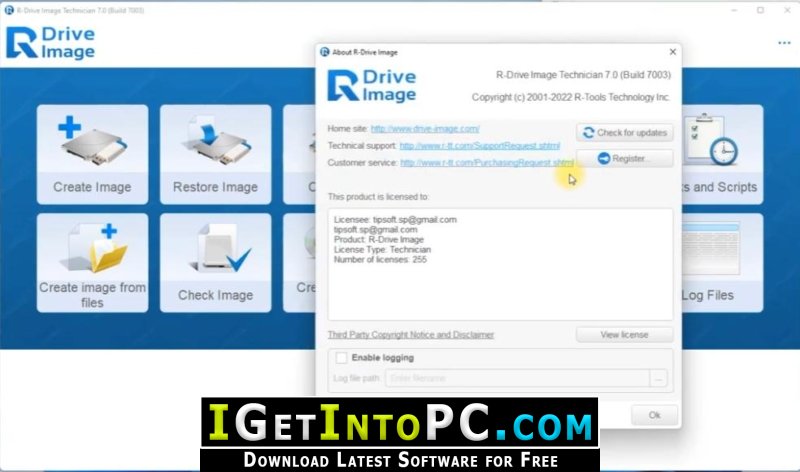800x472 pixels.
Task: Confirm the dialog with Ok
Action: pyautogui.click(x=655, y=415)
